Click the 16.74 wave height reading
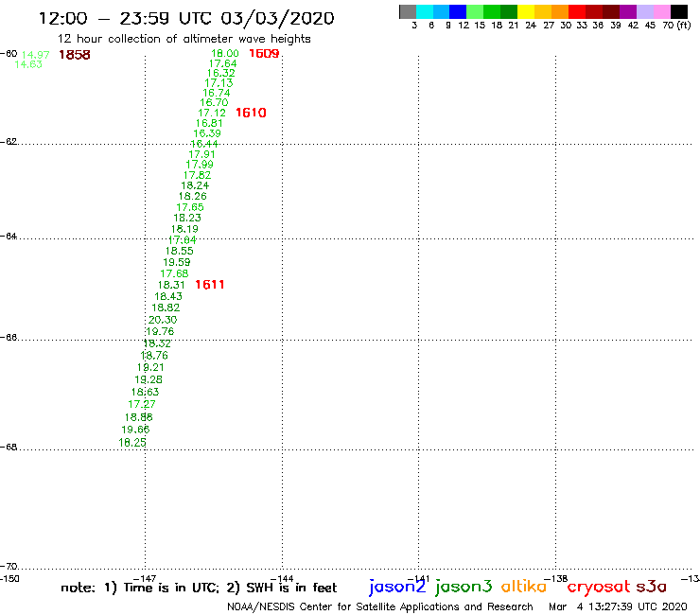The width and height of the screenshot is (700, 615). 217,93
